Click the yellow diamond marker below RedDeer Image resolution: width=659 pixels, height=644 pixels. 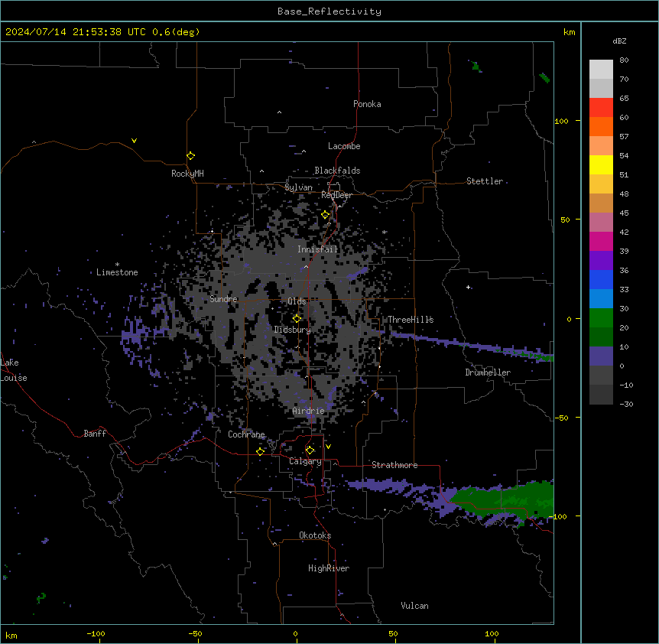[x=325, y=215]
